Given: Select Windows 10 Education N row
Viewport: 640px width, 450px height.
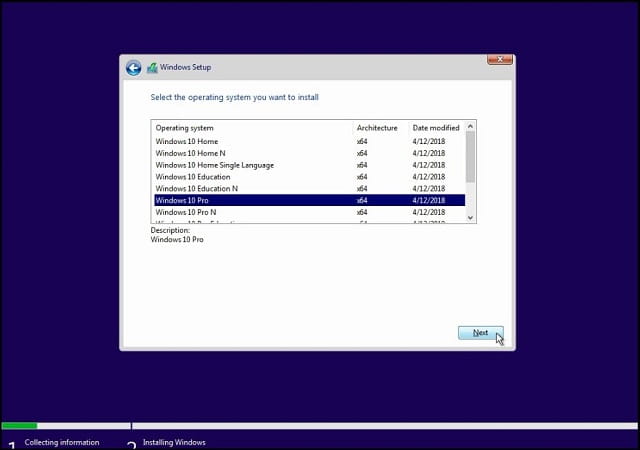Looking at the screenshot, I should pos(309,189).
